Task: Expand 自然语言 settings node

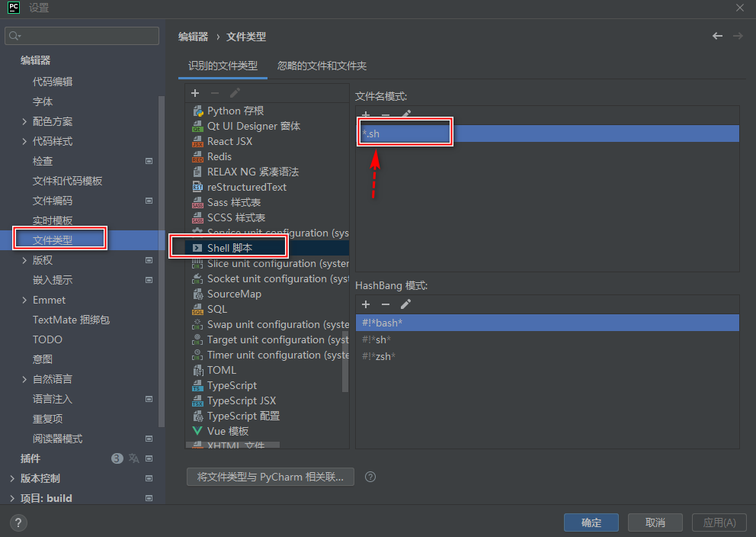Action: pos(24,379)
